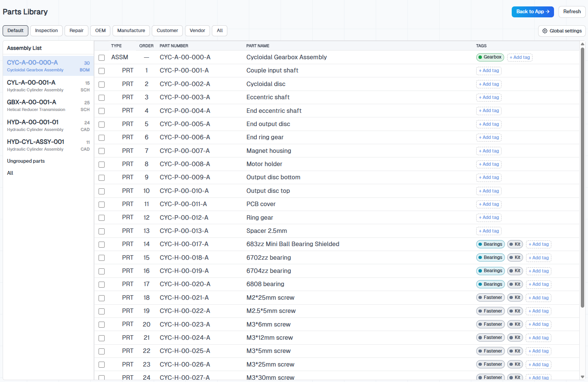Click the ORDER column header

(x=146, y=46)
